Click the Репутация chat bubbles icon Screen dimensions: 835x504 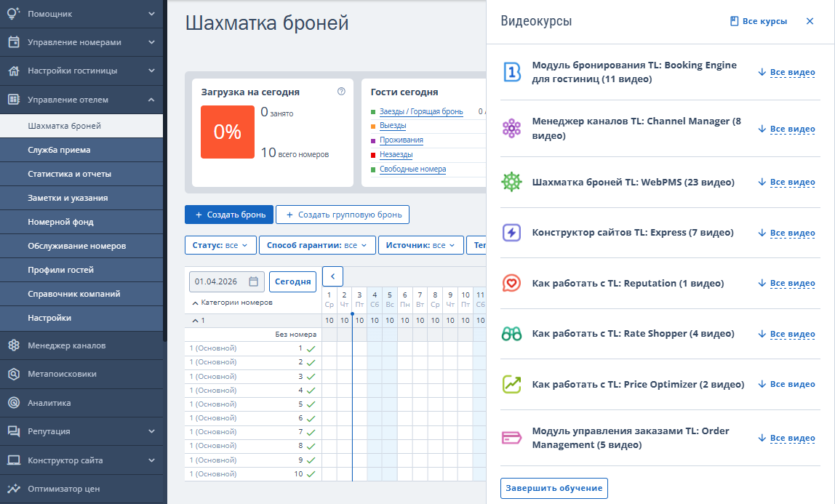(14, 431)
